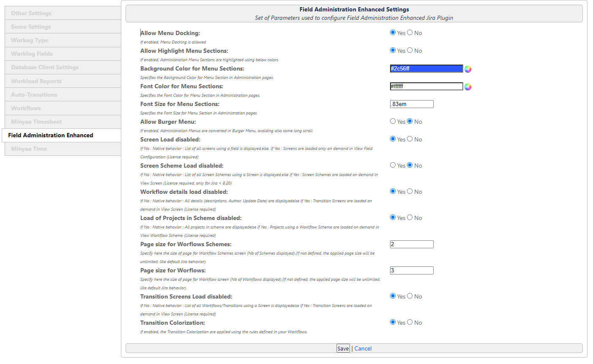Open color picker for Background Color
This screenshot has height=364, width=593.
(468, 69)
